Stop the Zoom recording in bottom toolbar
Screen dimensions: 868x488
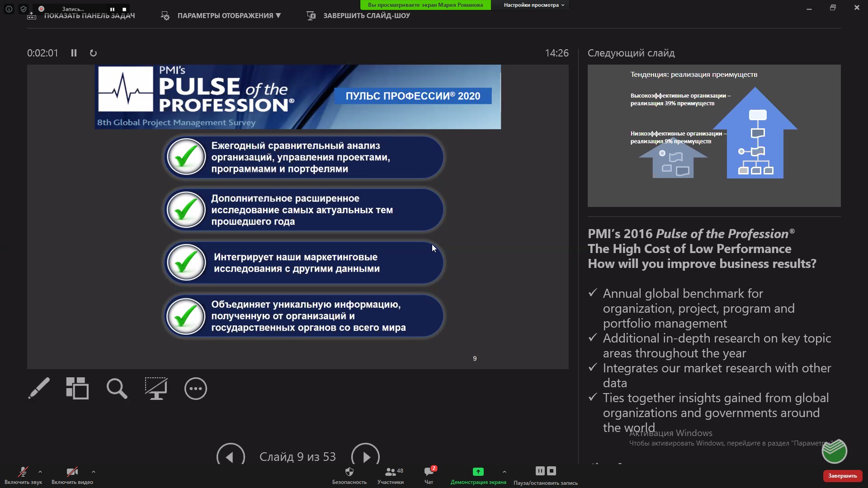552,471
